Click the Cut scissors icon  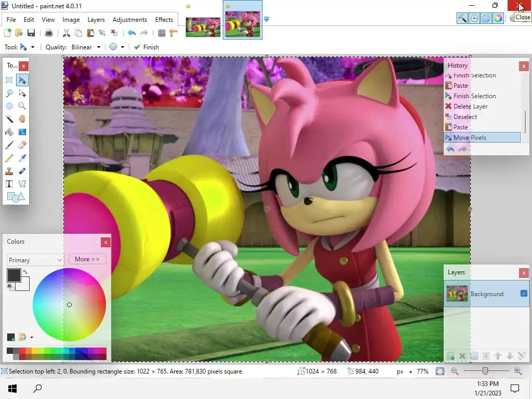(x=66, y=33)
